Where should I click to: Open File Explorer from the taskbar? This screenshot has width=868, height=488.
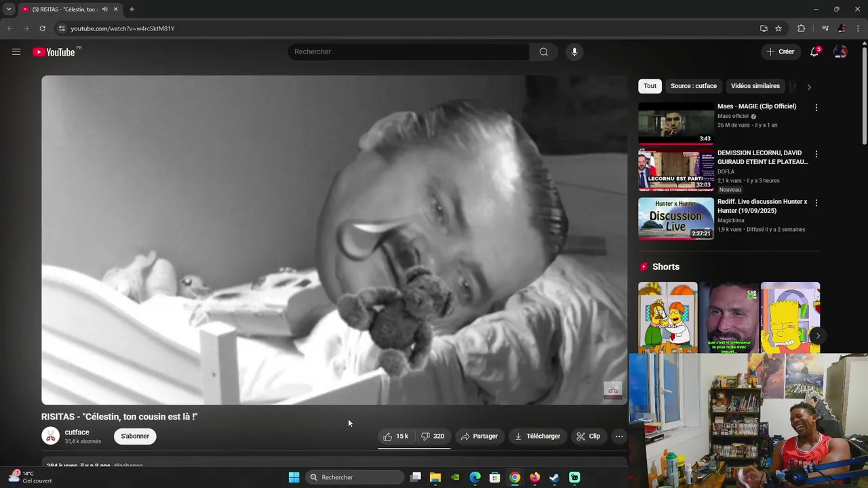coord(435,477)
